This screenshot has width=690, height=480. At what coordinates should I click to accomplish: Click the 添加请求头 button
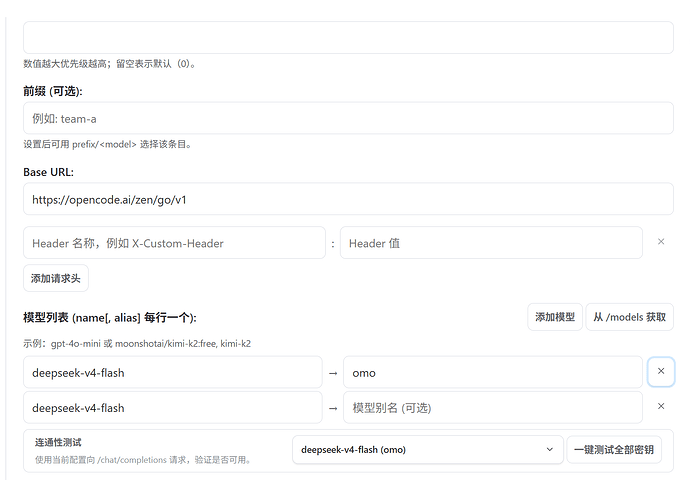coord(56,278)
